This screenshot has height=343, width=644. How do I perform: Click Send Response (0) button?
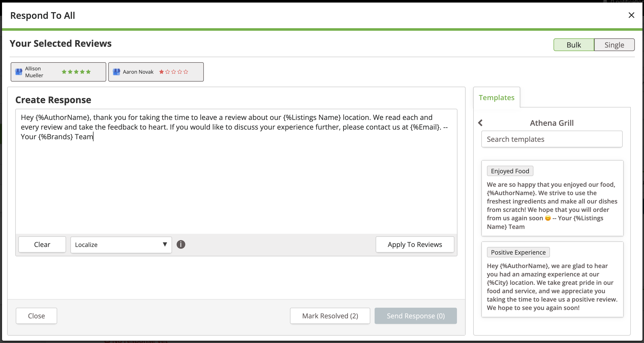click(416, 316)
